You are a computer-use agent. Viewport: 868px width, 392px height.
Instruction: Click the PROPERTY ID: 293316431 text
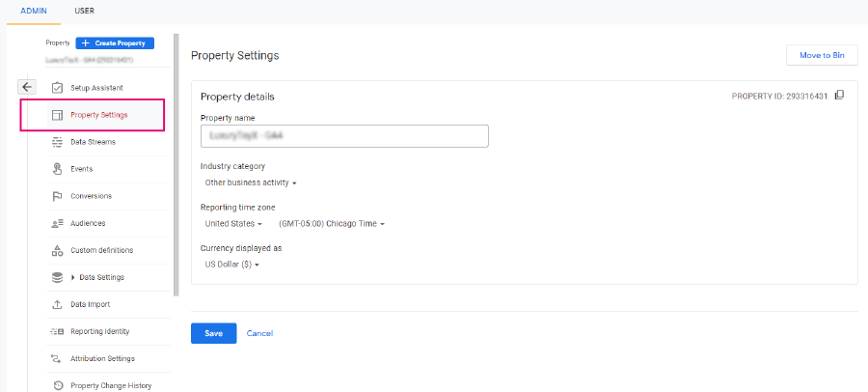click(x=779, y=96)
